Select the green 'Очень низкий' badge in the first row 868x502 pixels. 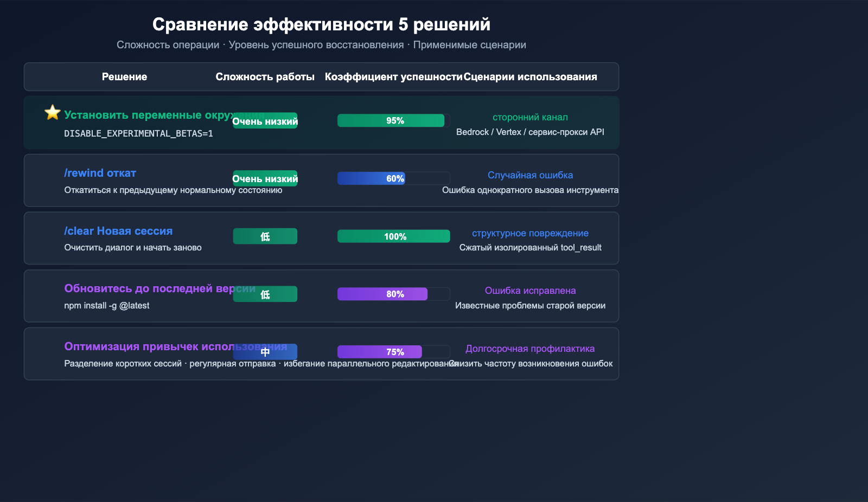click(265, 121)
